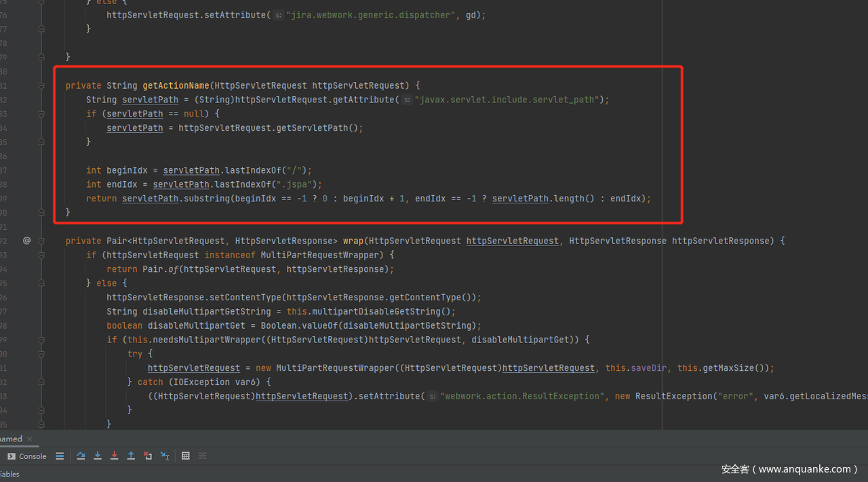This screenshot has width=868, height=482.
Task: Click the Step Into debugger icon
Action: coord(98,456)
